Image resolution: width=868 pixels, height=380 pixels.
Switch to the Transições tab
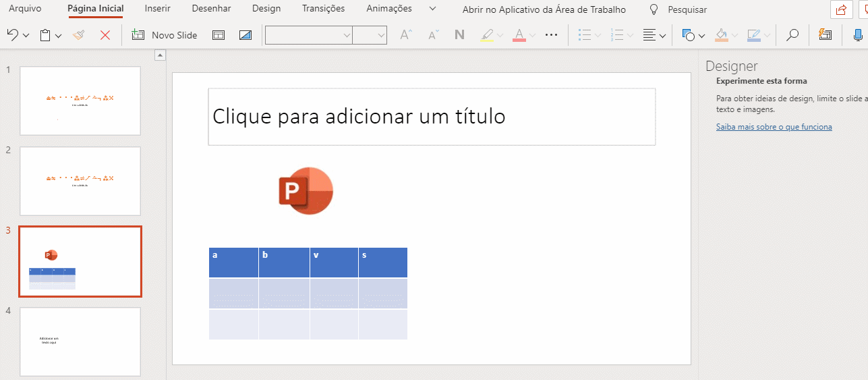[323, 9]
